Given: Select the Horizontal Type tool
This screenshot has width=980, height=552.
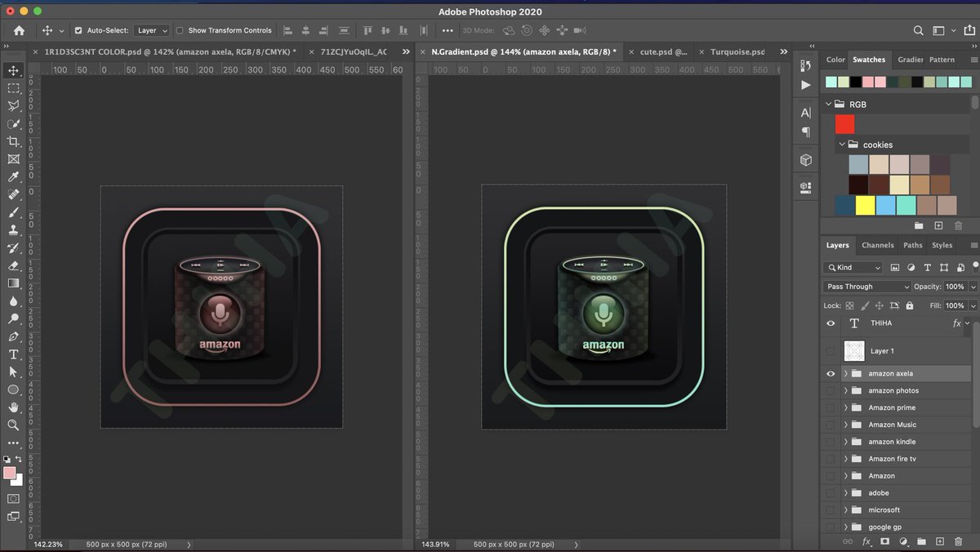Looking at the screenshot, I should point(14,354).
